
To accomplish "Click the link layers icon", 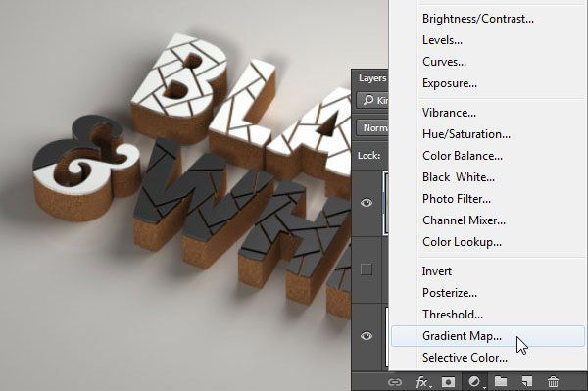I will tap(395, 382).
